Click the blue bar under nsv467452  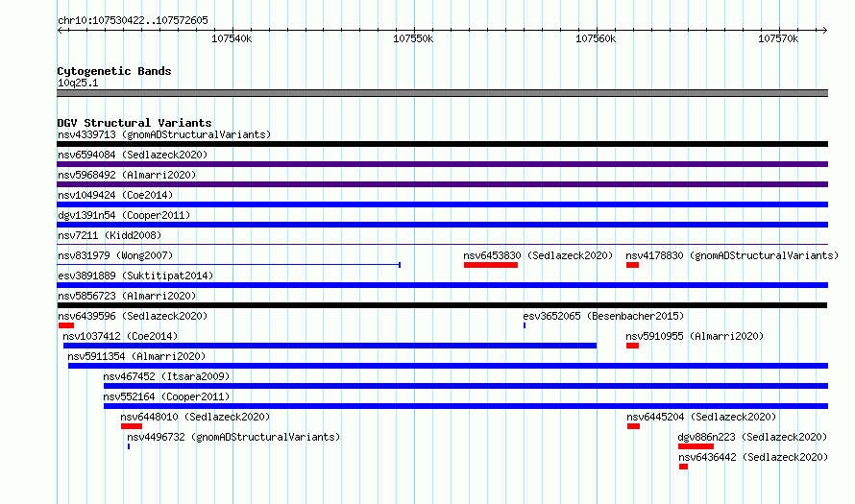point(466,386)
